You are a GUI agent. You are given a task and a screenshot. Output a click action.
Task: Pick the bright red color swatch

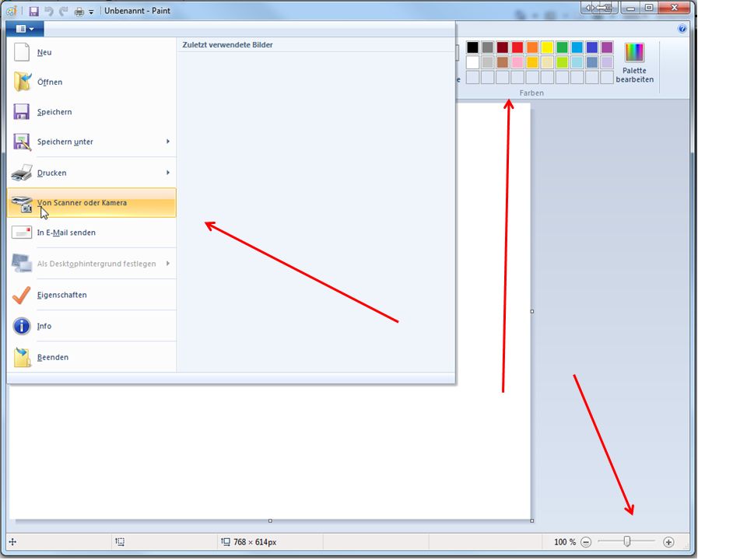[x=517, y=47]
